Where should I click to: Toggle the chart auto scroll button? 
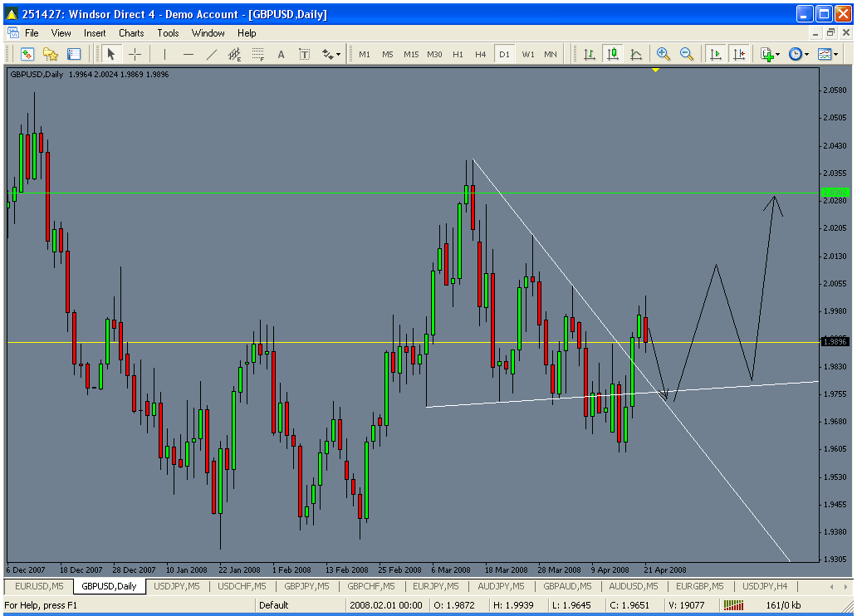715,55
